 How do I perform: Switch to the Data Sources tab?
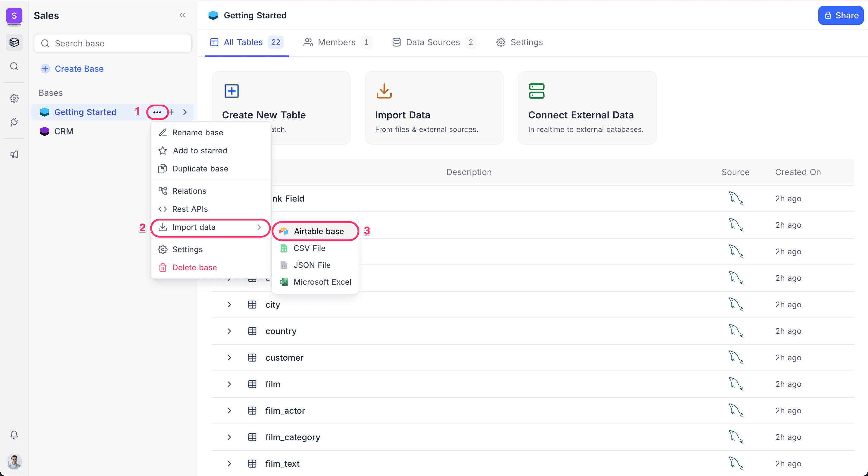coord(434,42)
